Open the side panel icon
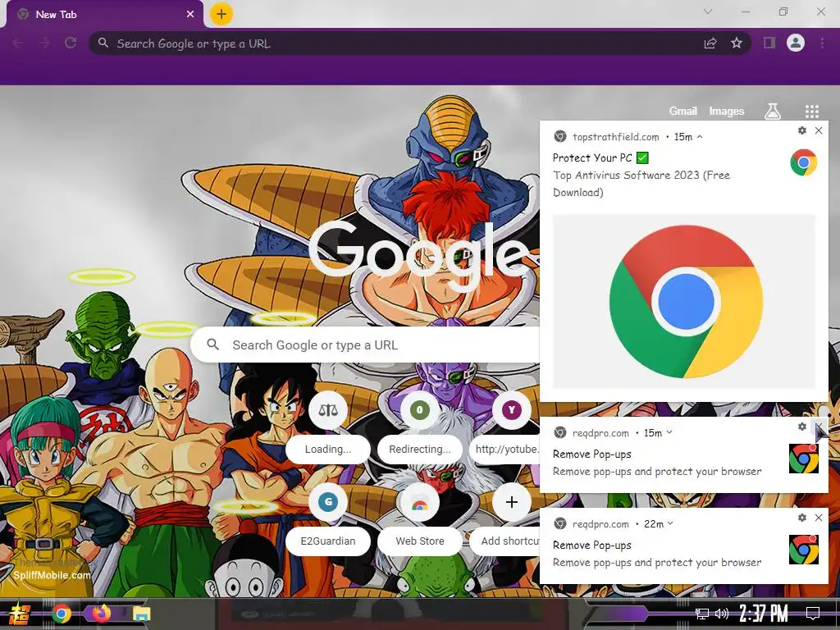Image resolution: width=840 pixels, height=630 pixels. (x=769, y=43)
